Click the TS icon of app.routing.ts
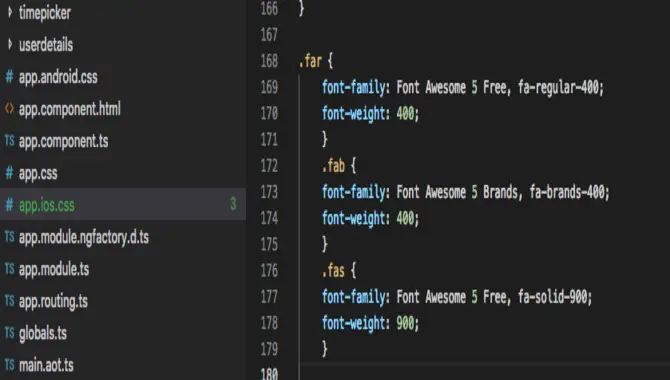The height and width of the screenshot is (380, 670). pos(9,300)
